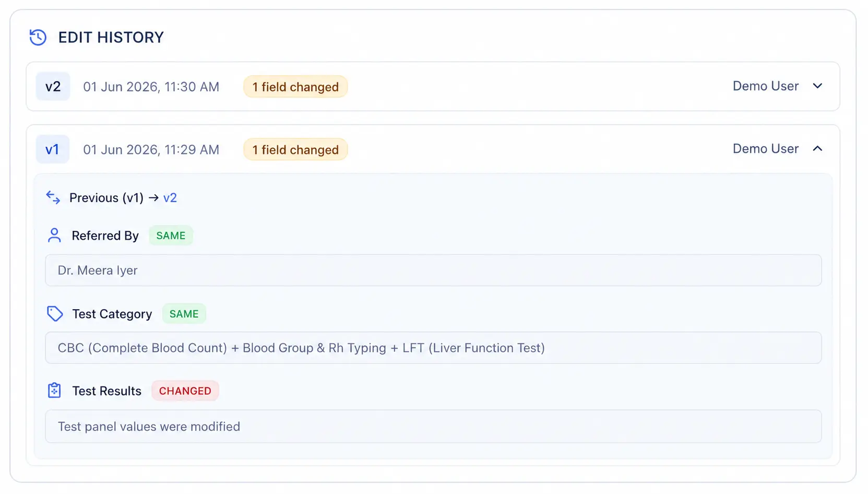Expand the v2 history entry chevron

(817, 86)
